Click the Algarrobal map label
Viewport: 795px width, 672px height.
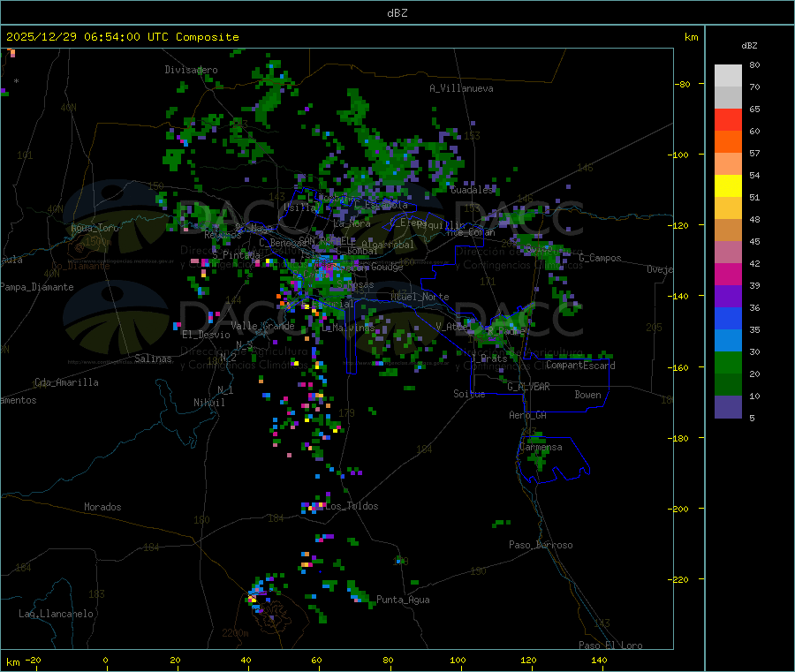pos(388,245)
